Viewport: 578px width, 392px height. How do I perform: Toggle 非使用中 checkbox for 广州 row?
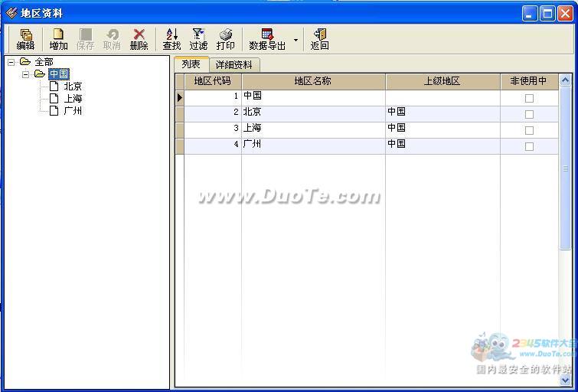point(529,146)
